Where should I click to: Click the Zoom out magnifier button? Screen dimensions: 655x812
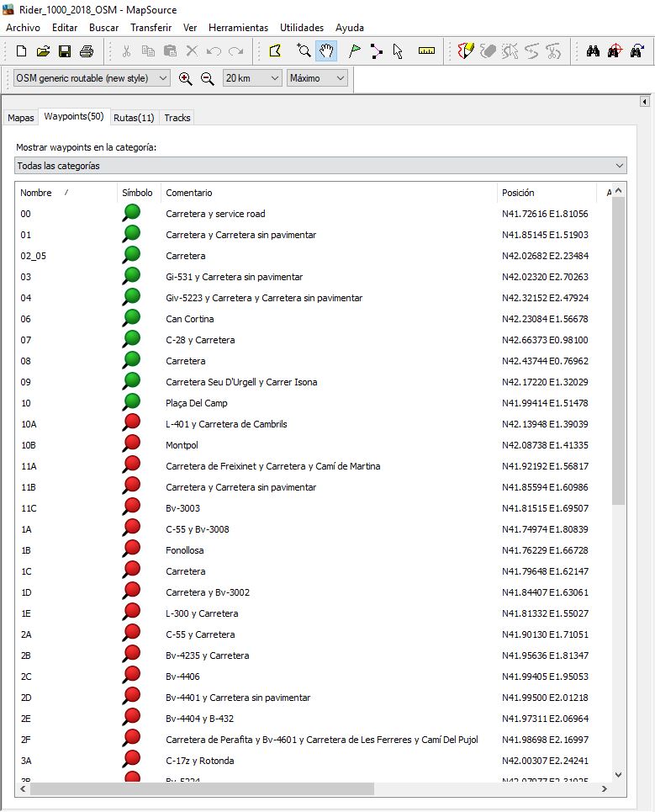207,78
